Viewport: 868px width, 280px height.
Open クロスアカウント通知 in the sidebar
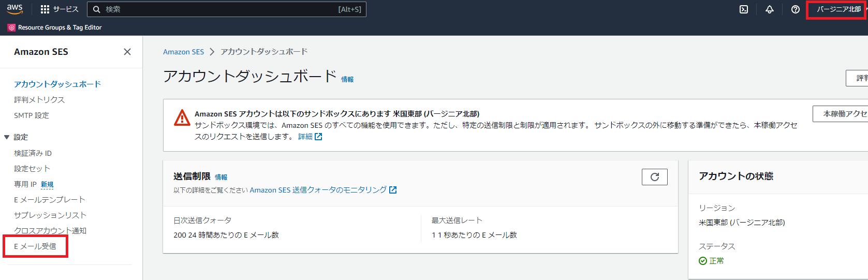[x=50, y=231]
